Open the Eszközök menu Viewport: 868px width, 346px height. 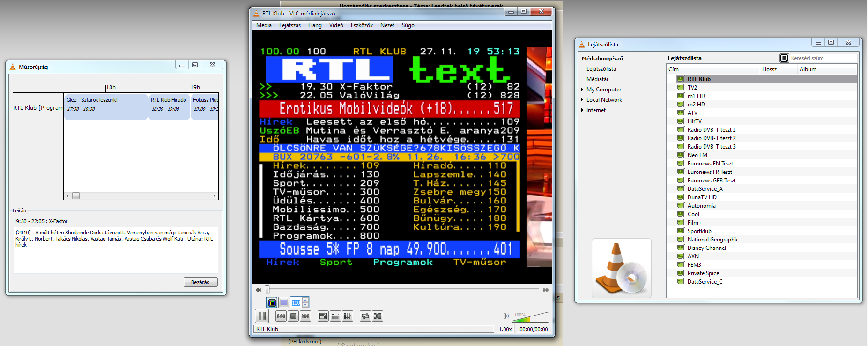click(x=362, y=25)
